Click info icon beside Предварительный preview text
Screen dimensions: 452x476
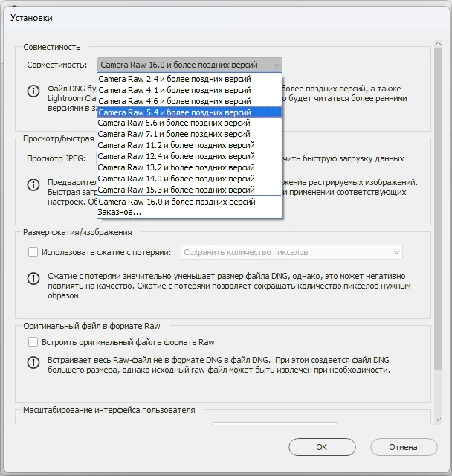coord(33,184)
